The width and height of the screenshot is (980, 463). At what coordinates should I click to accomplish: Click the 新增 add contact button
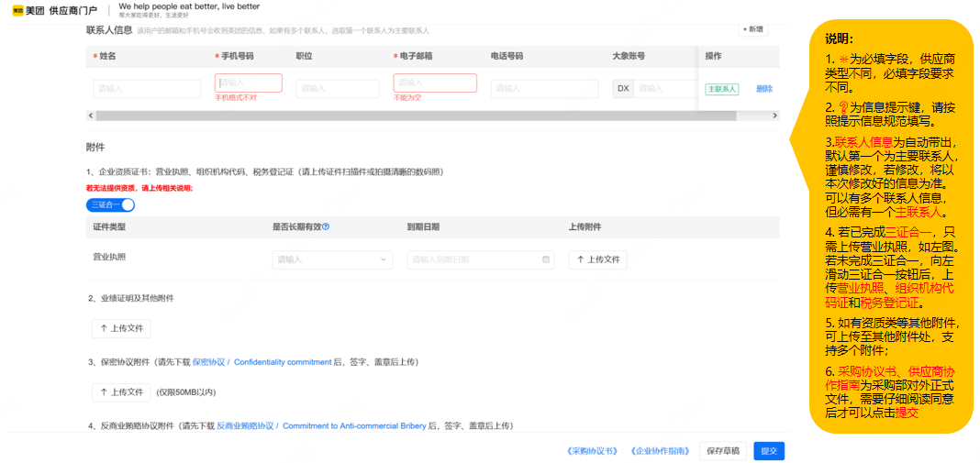[753, 29]
